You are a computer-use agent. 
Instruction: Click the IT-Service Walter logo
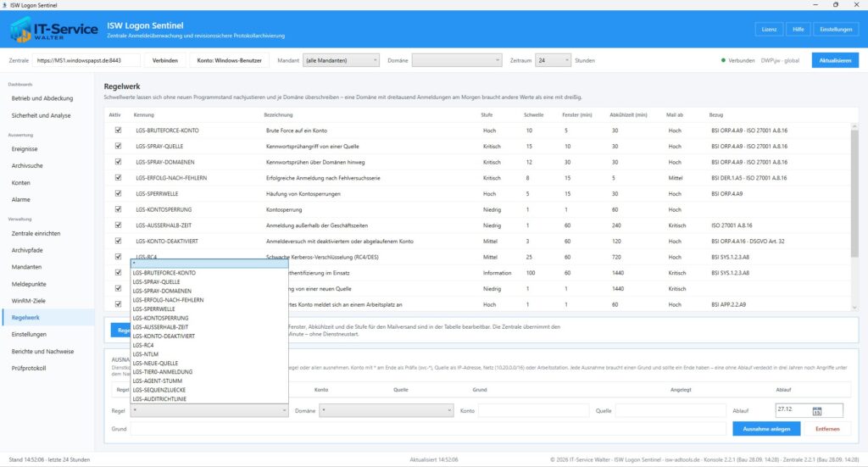tap(53, 30)
